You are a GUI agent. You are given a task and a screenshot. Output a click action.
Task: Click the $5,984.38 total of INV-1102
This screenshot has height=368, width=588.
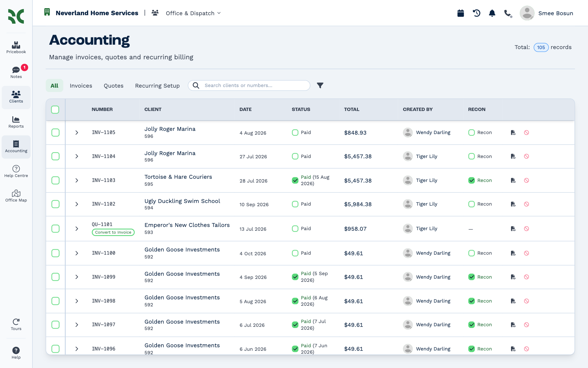358,204
